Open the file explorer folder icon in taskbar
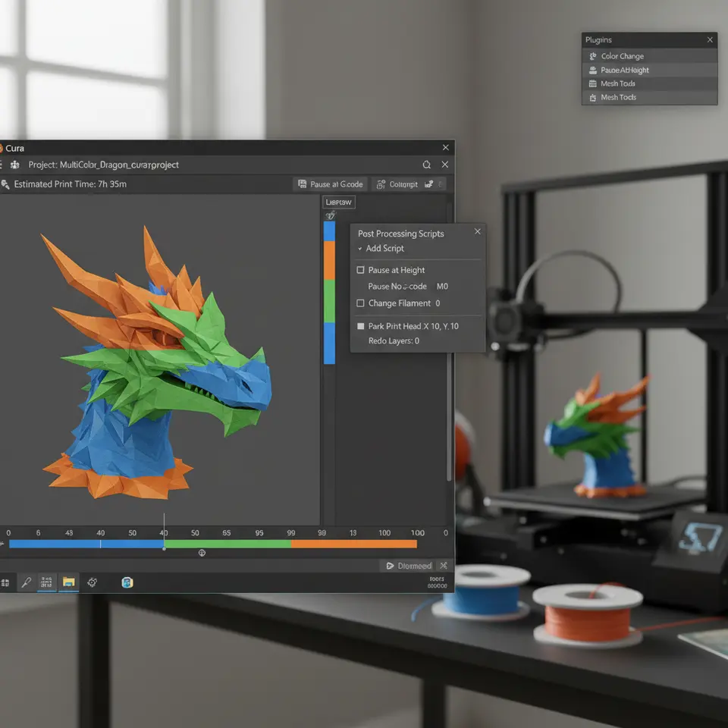The width and height of the screenshot is (728, 728). 69,582
